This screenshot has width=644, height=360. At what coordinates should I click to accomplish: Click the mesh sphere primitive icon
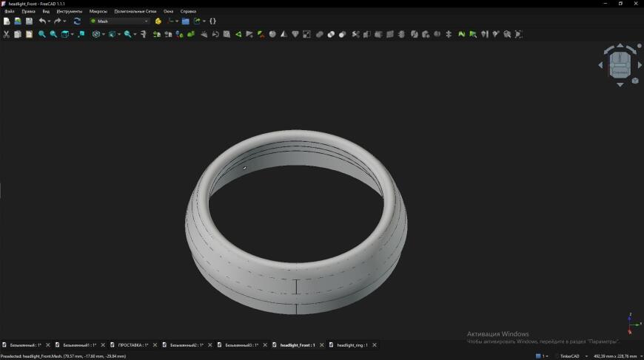coord(272,35)
